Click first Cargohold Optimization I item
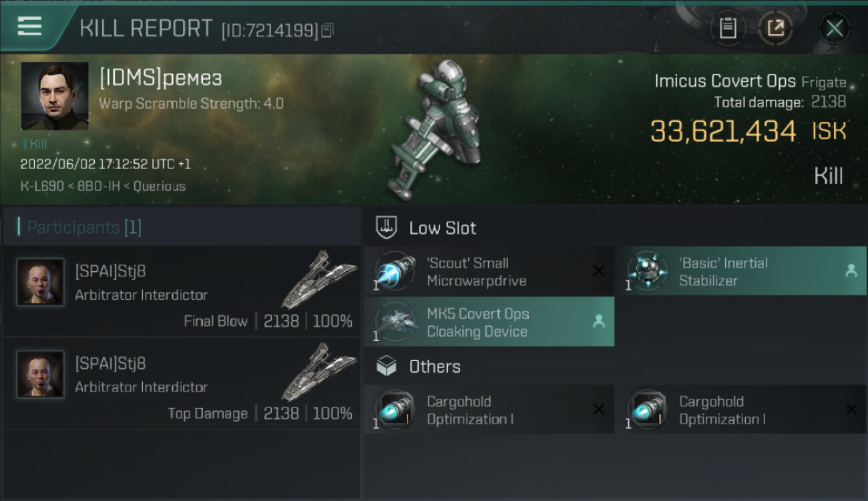 click(489, 409)
